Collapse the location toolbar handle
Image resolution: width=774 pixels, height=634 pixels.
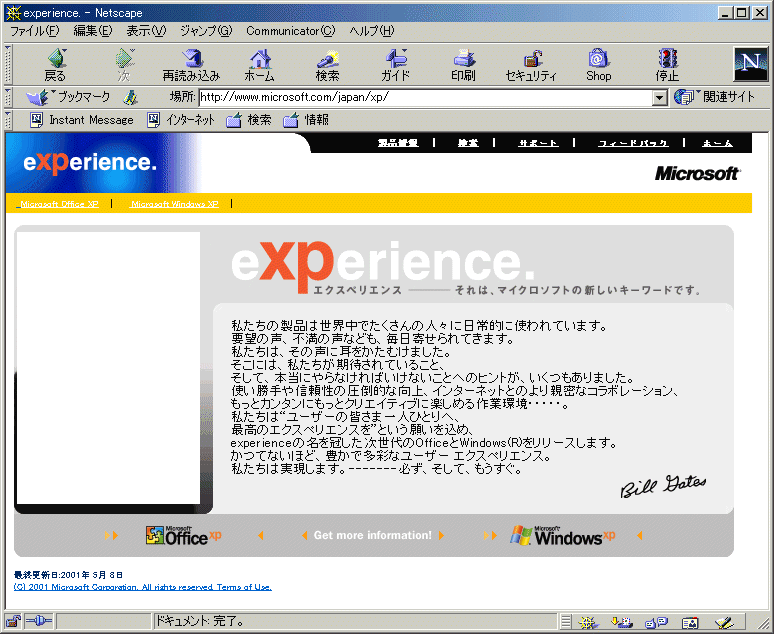pos(8,97)
